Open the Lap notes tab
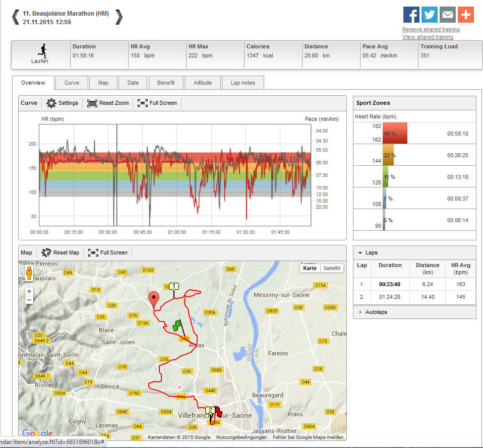483x448 pixels. pos(243,83)
